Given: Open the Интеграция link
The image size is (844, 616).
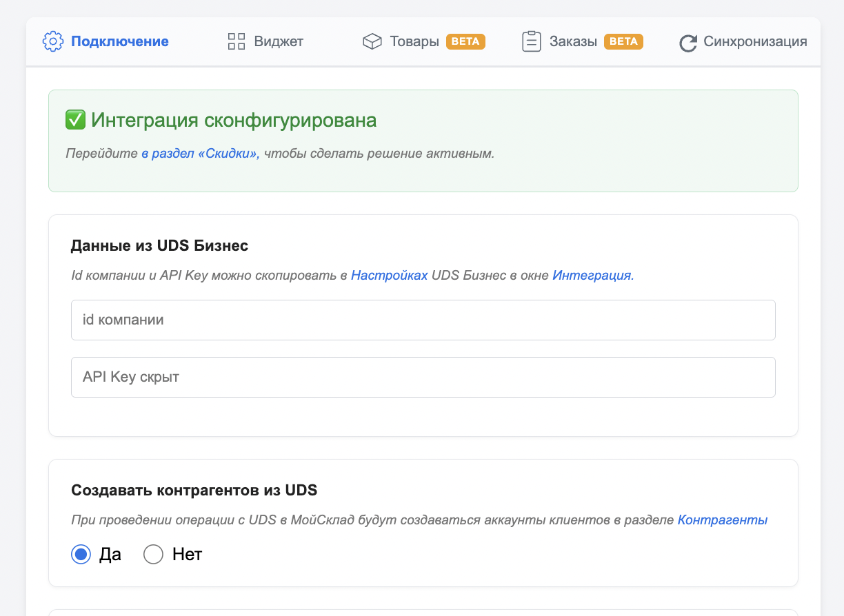Looking at the screenshot, I should 592,275.
